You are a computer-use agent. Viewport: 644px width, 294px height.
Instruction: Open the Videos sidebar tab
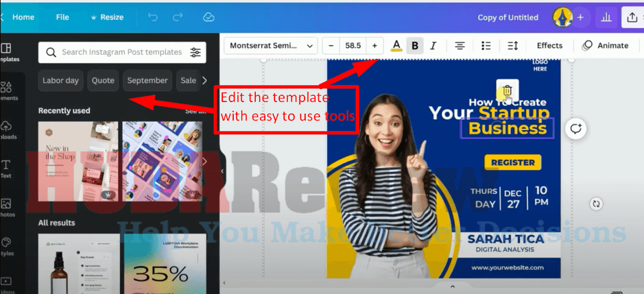click(7, 285)
